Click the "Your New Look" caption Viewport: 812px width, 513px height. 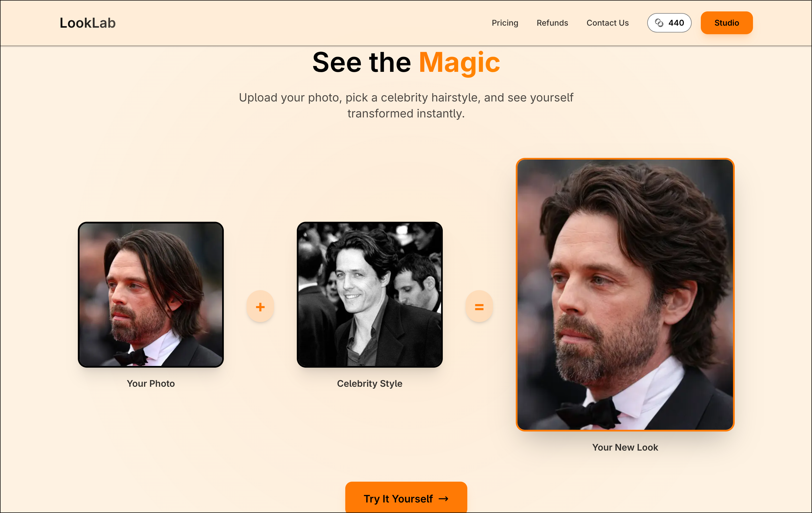tap(625, 447)
